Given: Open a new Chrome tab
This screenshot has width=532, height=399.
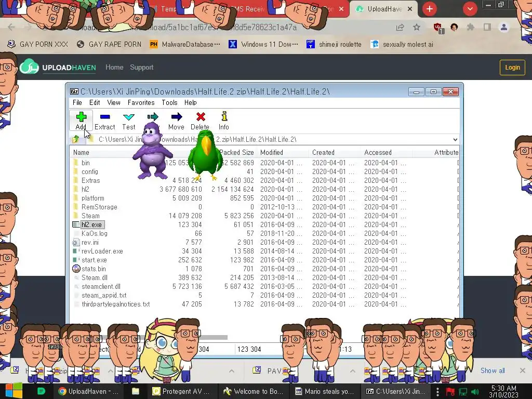Looking at the screenshot, I should coord(430,9).
